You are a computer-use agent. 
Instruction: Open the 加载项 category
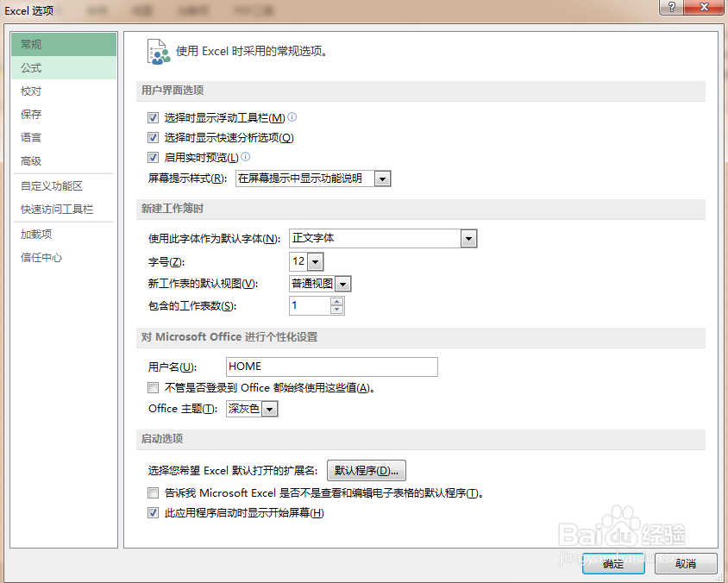tap(64, 235)
